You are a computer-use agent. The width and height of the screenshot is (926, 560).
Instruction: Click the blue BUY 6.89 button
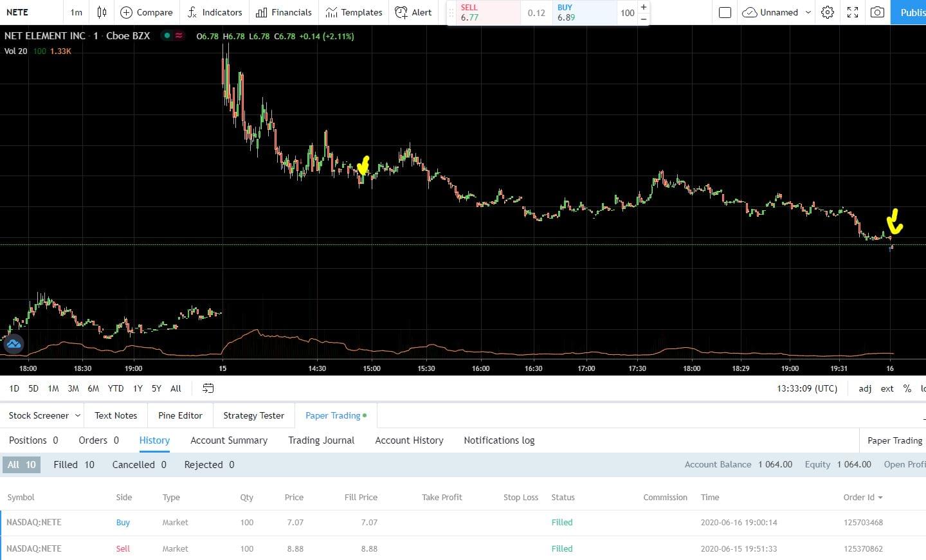tap(584, 12)
